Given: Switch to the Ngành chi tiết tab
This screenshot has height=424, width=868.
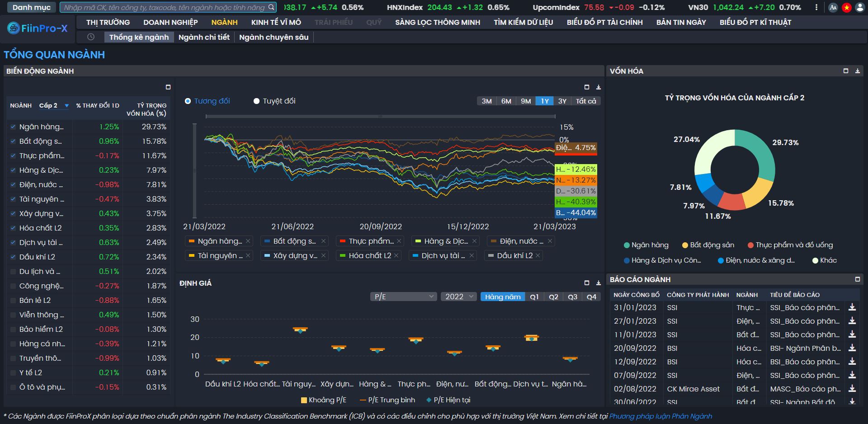Looking at the screenshot, I should [x=204, y=37].
